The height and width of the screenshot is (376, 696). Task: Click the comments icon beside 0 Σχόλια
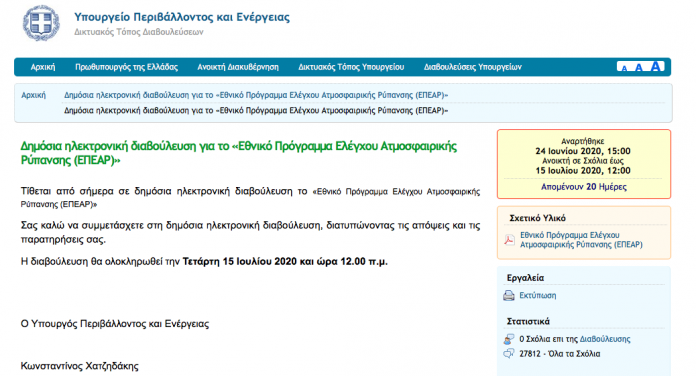[509, 339]
